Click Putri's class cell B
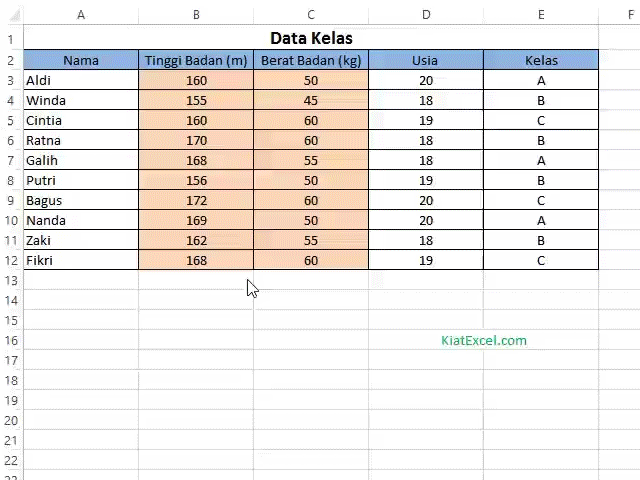The image size is (640, 480). point(541,180)
